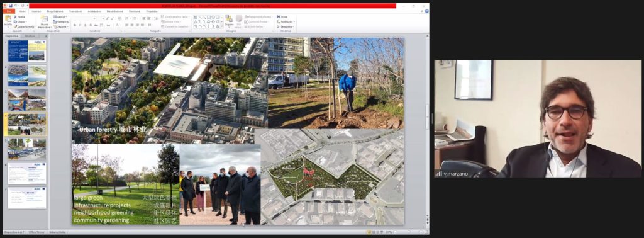The height and width of the screenshot is (238, 644).
Task: Open the Sezione dropdown
Action: 61,26
